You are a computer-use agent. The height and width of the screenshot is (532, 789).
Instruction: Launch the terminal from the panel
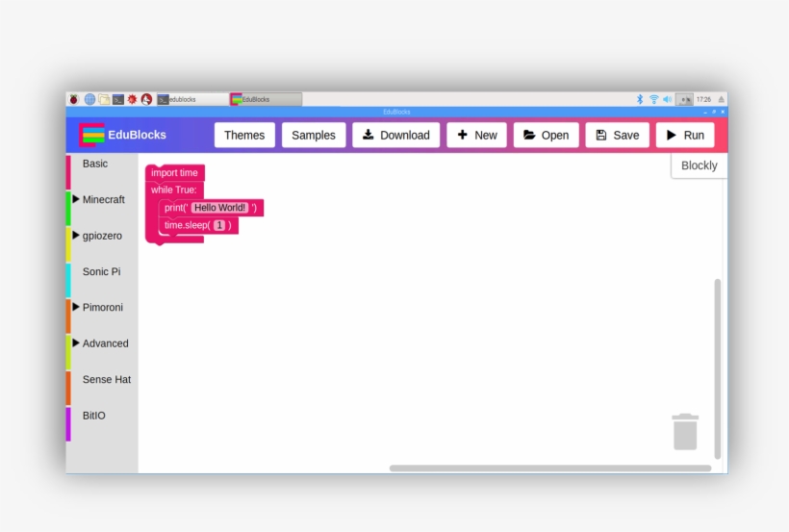pos(118,99)
